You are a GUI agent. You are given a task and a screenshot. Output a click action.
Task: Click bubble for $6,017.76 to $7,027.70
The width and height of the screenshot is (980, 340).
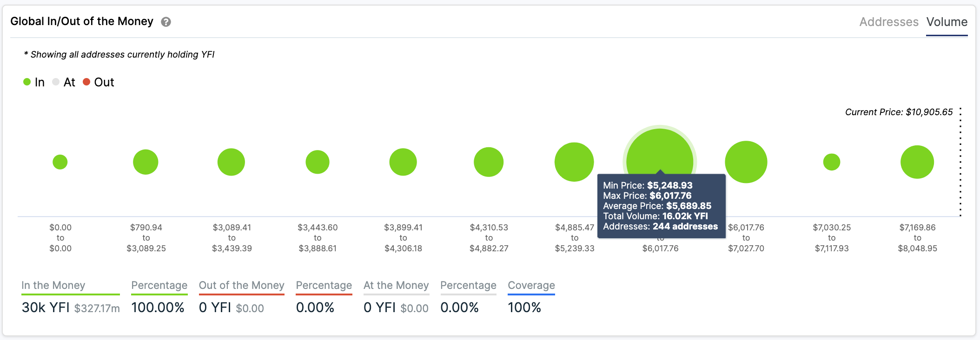pyautogui.click(x=746, y=162)
